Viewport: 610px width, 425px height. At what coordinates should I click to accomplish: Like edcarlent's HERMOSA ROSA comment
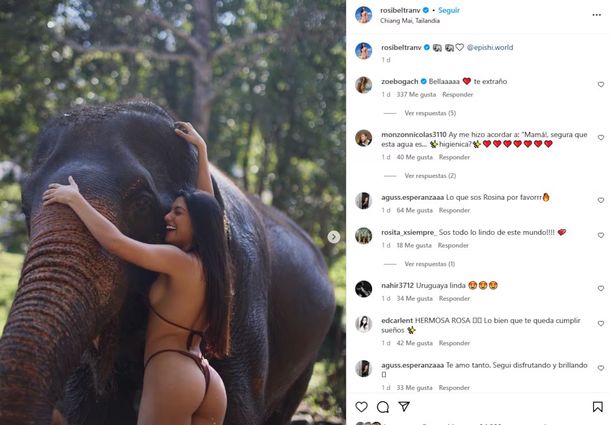(x=601, y=323)
